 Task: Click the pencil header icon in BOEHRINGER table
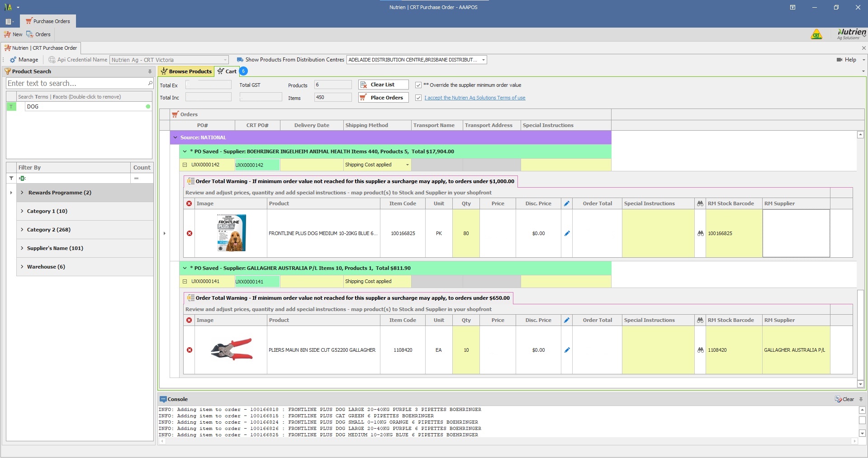pyautogui.click(x=567, y=203)
